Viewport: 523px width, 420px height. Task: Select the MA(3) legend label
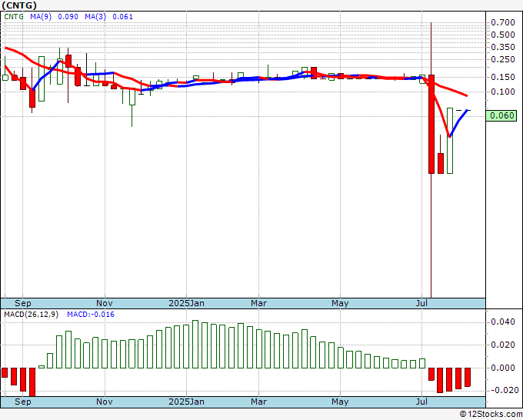point(95,17)
